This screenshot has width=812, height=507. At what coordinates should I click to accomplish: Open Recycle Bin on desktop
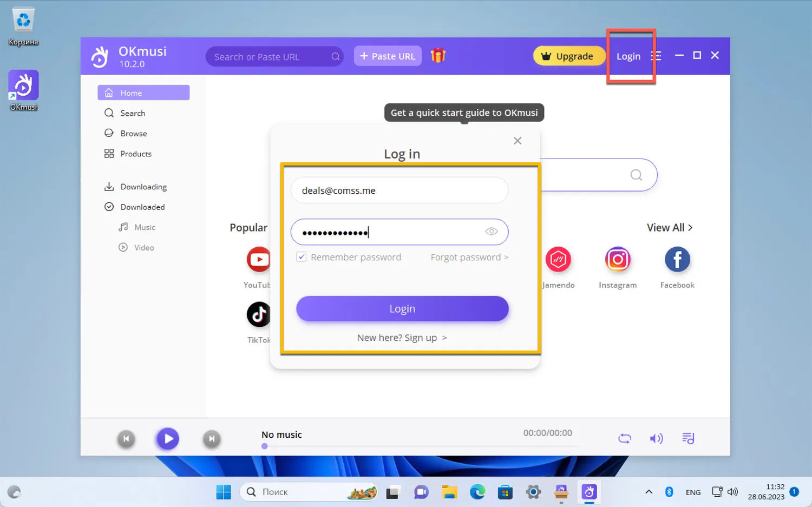23,27
